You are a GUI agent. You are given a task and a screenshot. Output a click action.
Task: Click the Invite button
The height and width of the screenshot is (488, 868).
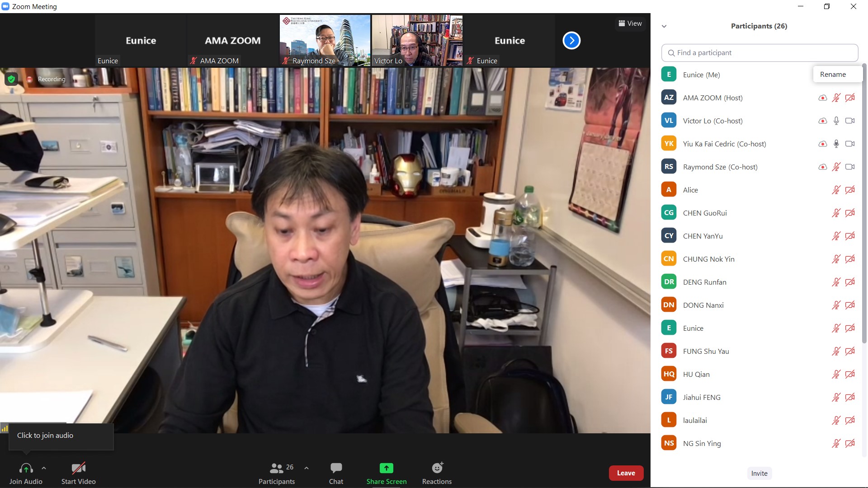pyautogui.click(x=759, y=473)
